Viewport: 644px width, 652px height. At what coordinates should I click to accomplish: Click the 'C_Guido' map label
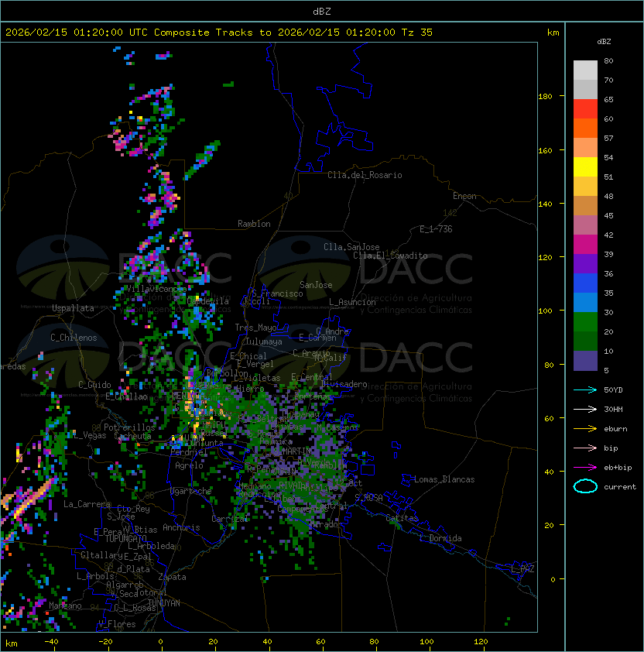94,385
